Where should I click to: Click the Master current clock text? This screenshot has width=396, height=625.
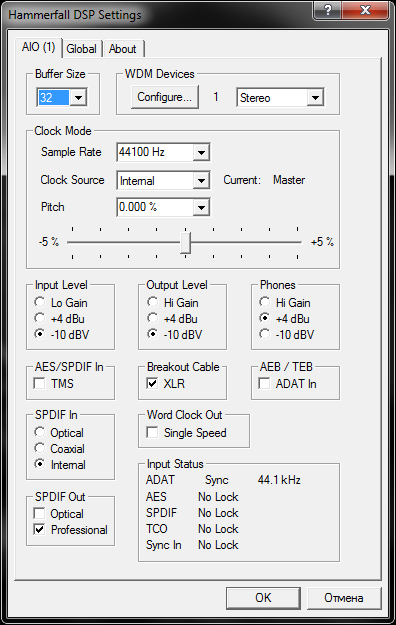coord(289,180)
